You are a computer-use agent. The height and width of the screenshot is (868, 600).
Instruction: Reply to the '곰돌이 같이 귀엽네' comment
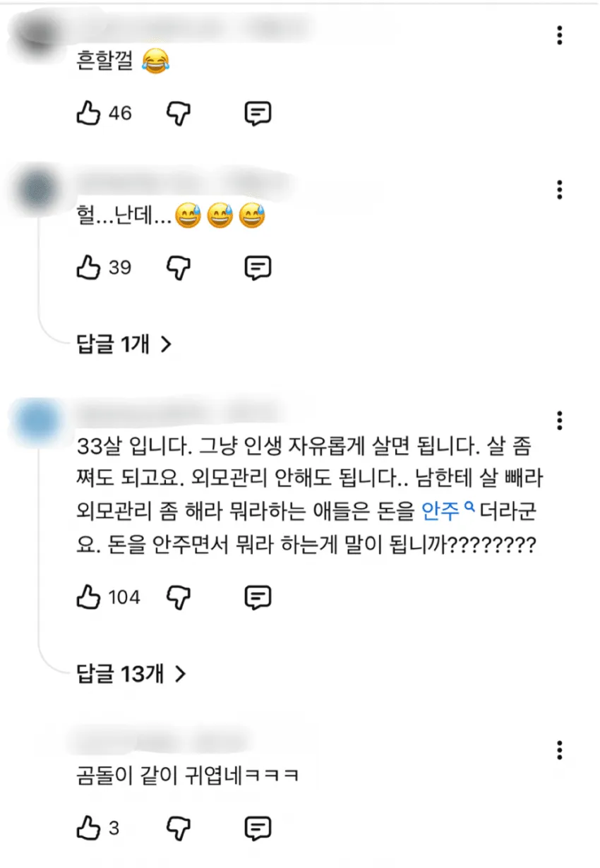(x=258, y=827)
